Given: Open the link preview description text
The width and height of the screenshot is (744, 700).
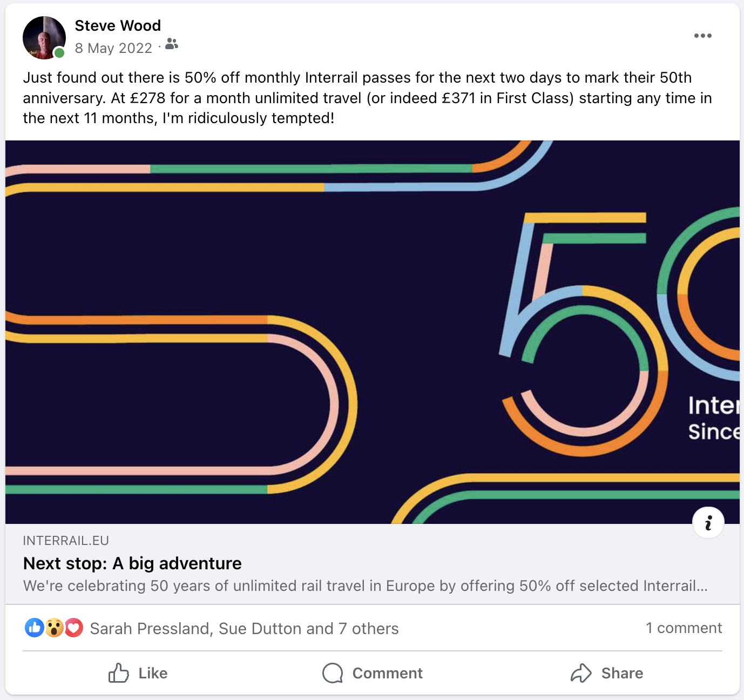Looking at the screenshot, I should tap(365, 586).
